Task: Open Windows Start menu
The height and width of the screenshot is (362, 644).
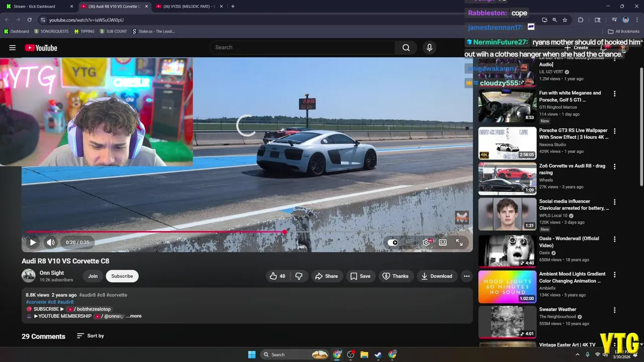Action: [252, 354]
